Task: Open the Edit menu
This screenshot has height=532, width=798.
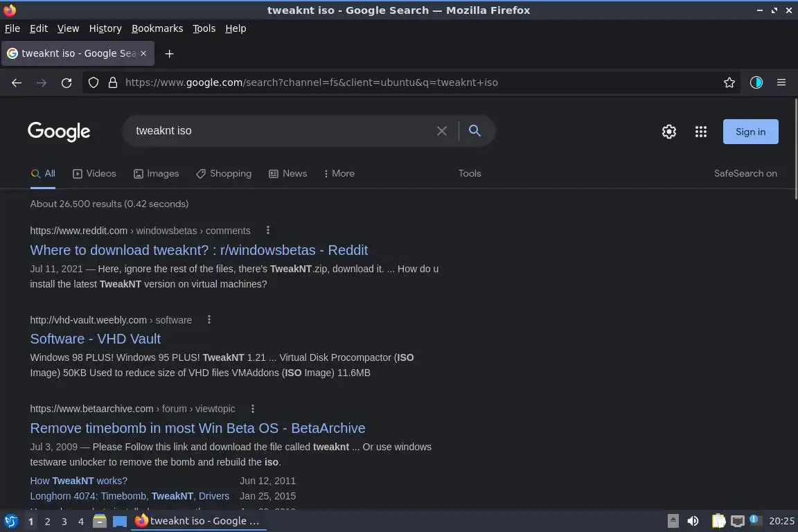Action: pos(39,28)
